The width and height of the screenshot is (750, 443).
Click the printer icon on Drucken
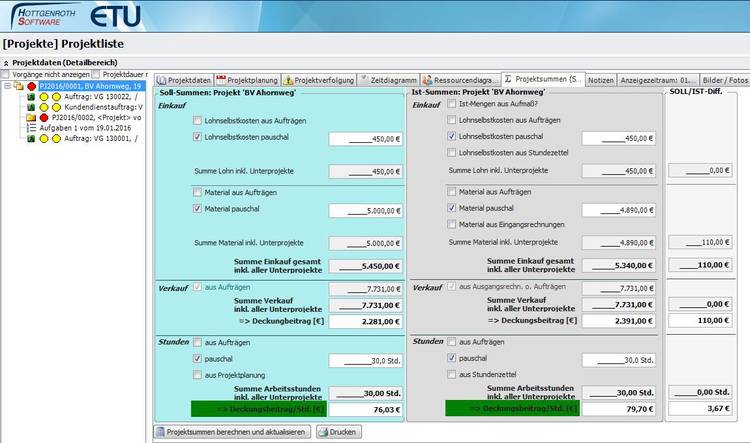click(323, 432)
